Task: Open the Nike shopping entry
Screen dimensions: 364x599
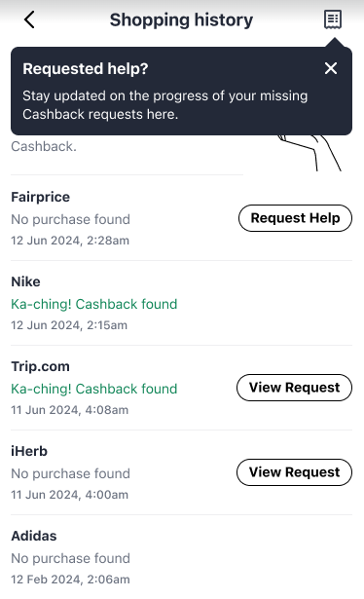Action: point(181,303)
